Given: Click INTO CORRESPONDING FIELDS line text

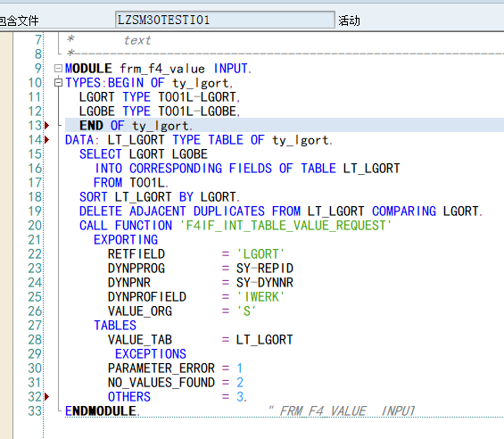Looking at the screenshot, I should (247, 169).
